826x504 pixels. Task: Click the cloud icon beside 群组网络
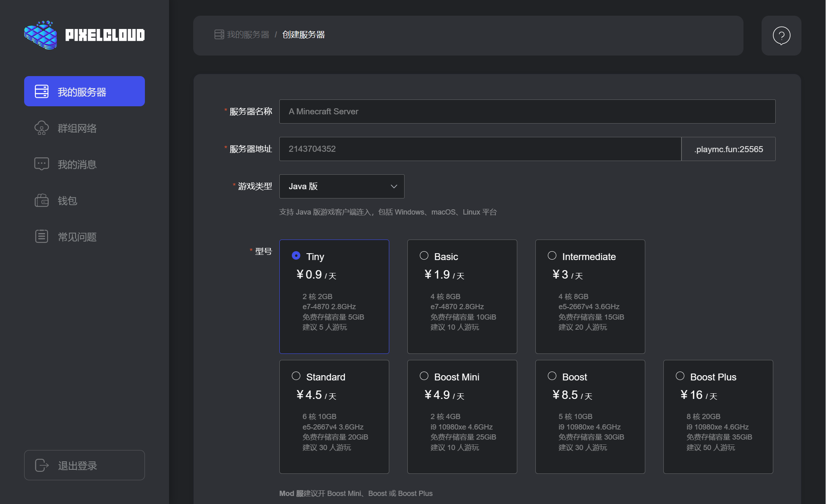pyautogui.click(x=41, y=128)
